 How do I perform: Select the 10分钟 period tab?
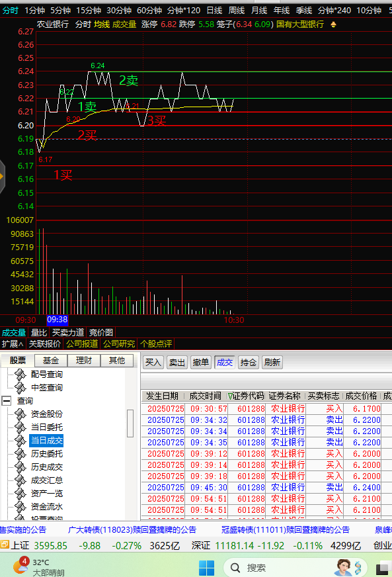[x=369, y=11]
